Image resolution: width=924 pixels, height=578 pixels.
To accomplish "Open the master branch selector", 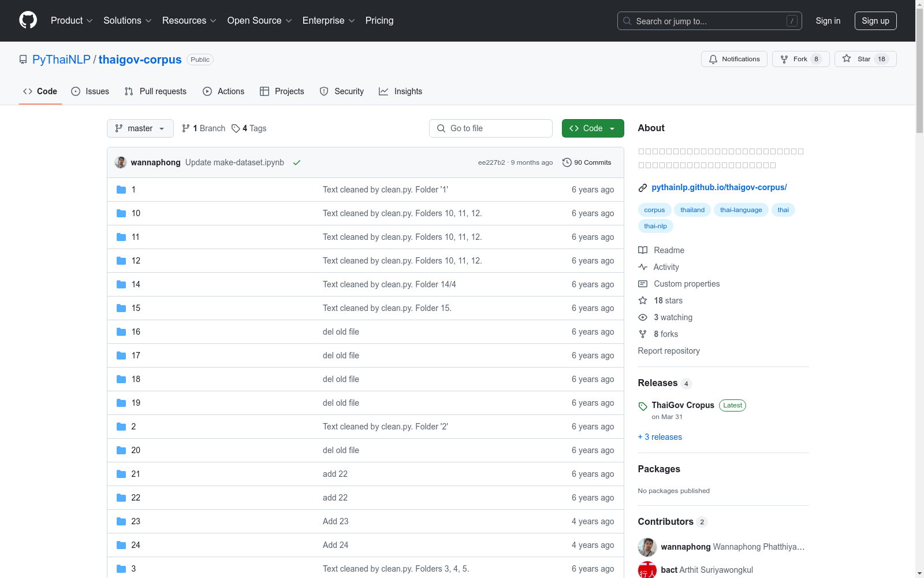I will [140, 128].
